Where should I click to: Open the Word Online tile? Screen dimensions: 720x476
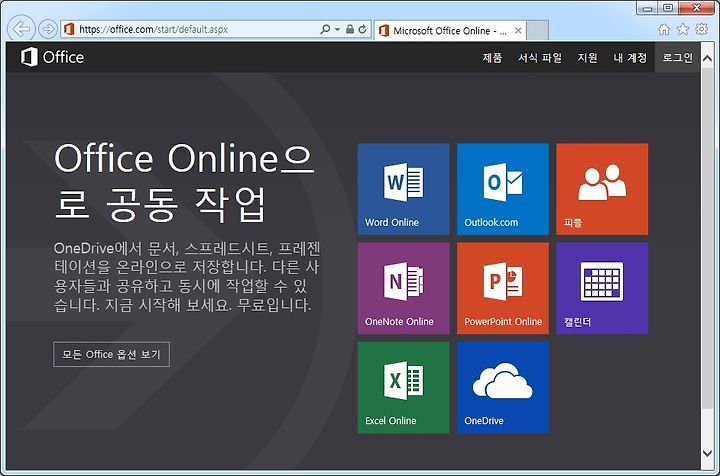tap(403, 189)
